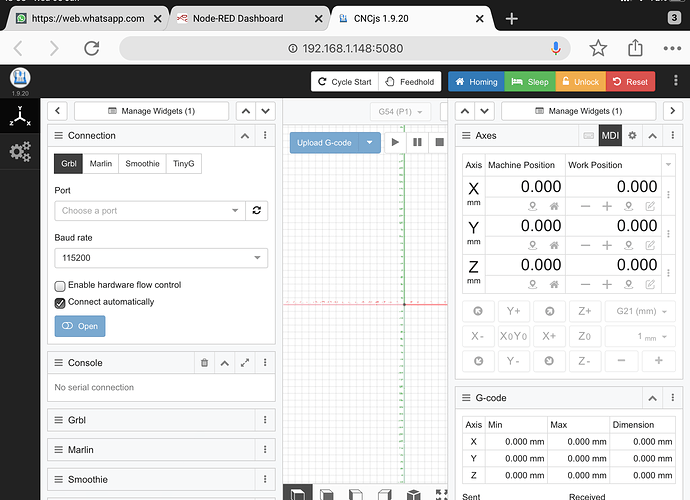The height and width of the screenshot is (500, 690).
Task: Open Grbl widget more options menu
Action: point(265,420)
